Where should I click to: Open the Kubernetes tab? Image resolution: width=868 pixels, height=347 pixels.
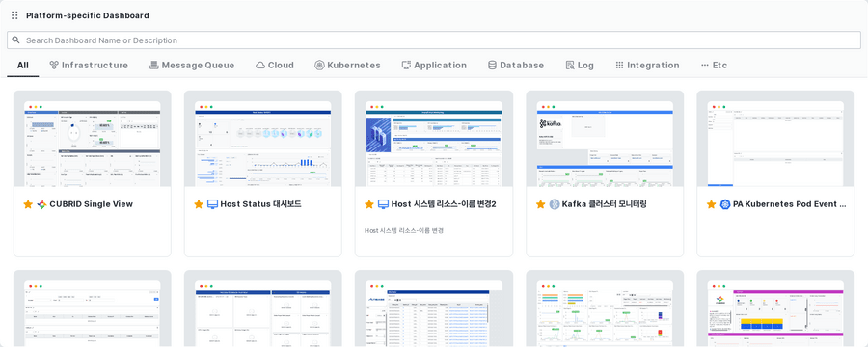pos(347,66)
